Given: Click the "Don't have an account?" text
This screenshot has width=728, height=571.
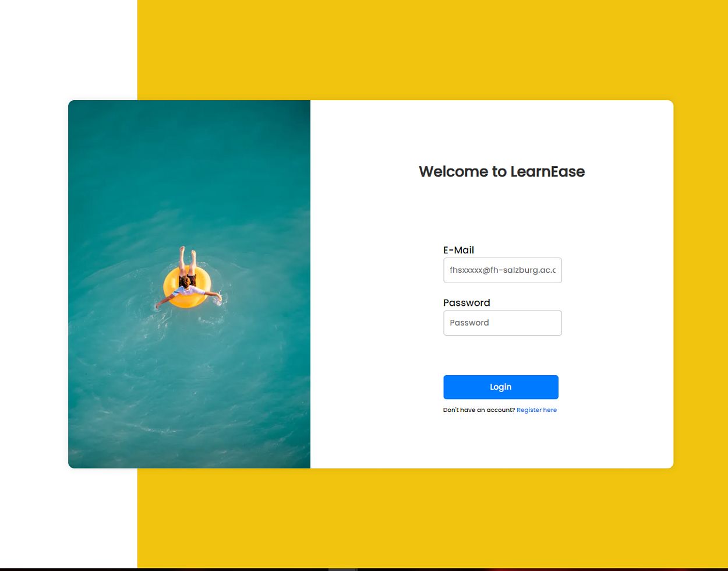Looking at the screenshot, I should coord(479,410).
